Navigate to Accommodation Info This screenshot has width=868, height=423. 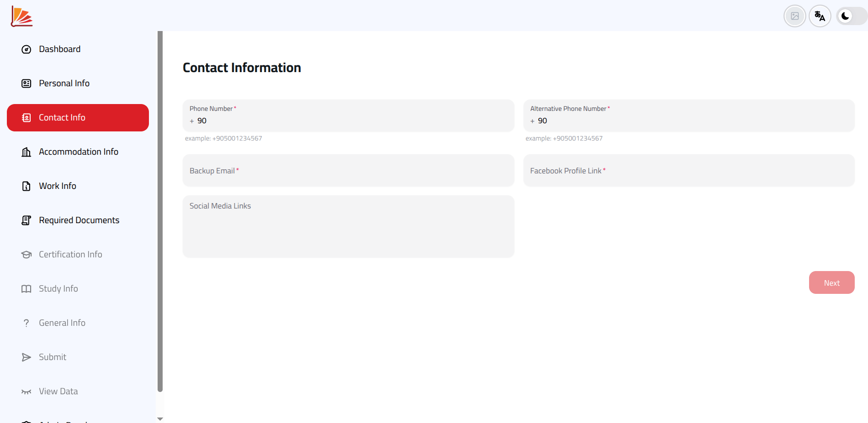pyautogui.click(x=78, y=152)
